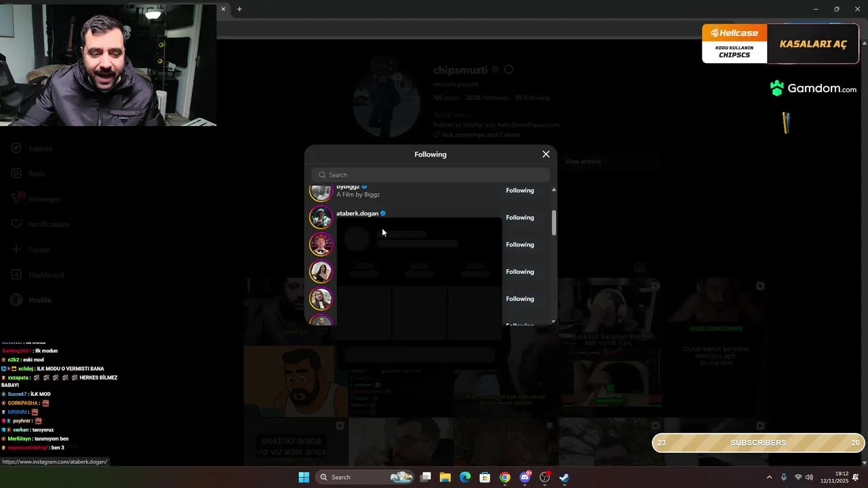Open the 'elektrikli araba' post thumbnail
Screen dimensions: 868x488
296,442
